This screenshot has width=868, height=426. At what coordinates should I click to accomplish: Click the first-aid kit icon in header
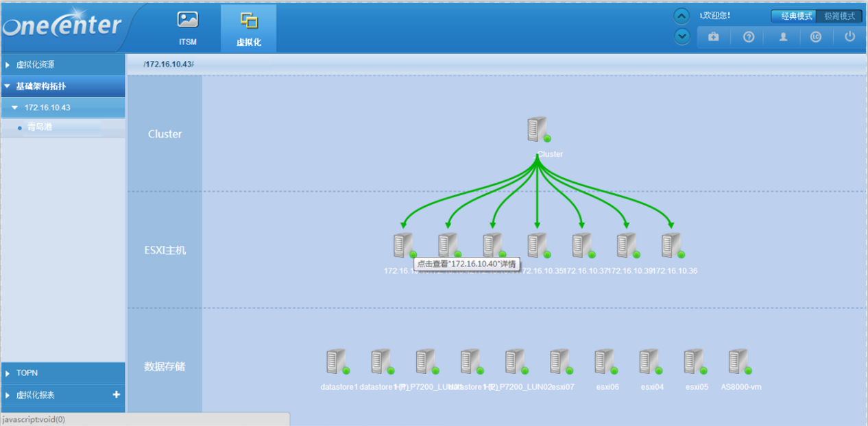click(714, 37)
